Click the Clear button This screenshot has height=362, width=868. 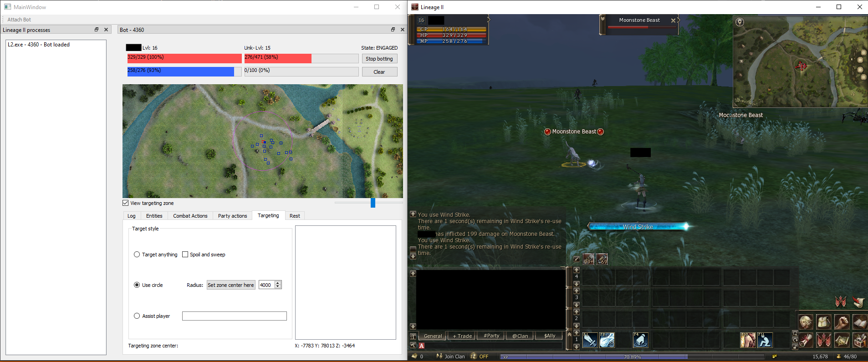tap(379, 72)
